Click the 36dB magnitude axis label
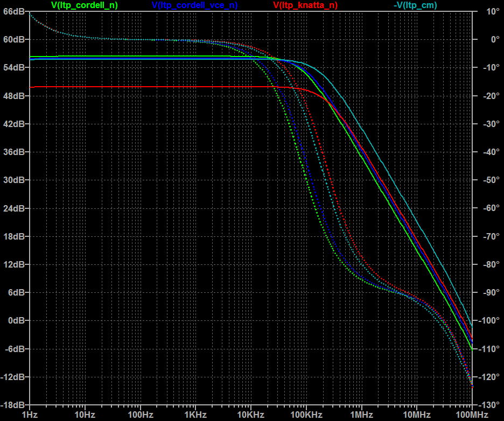This screenshot has width=504, height=421. tap(14, 152)
